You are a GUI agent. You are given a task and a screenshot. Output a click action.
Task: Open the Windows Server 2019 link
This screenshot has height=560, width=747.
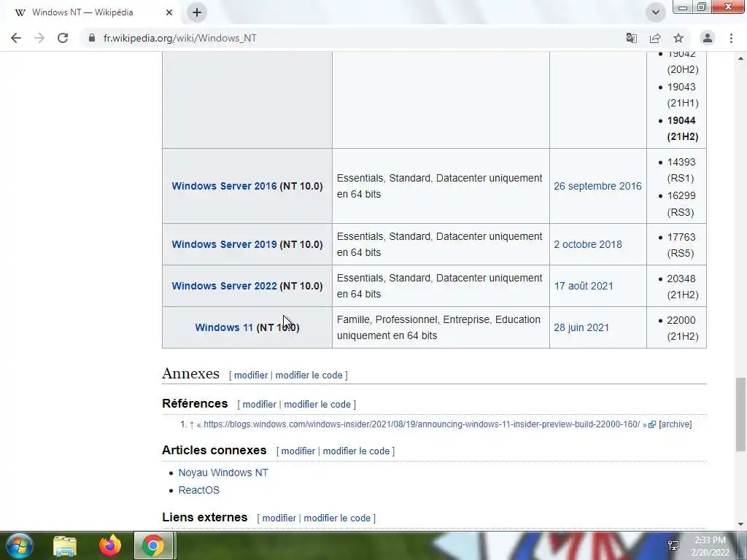224,244
